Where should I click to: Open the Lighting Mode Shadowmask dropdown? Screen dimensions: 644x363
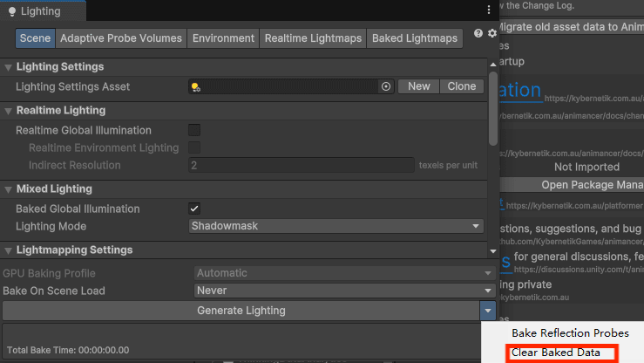(336, 226)
